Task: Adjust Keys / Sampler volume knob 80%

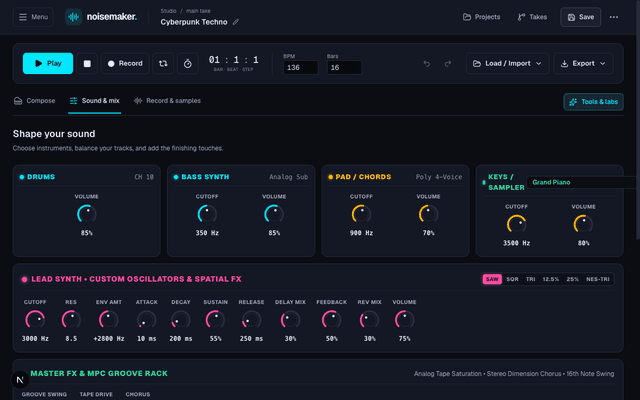Action: 583,224
